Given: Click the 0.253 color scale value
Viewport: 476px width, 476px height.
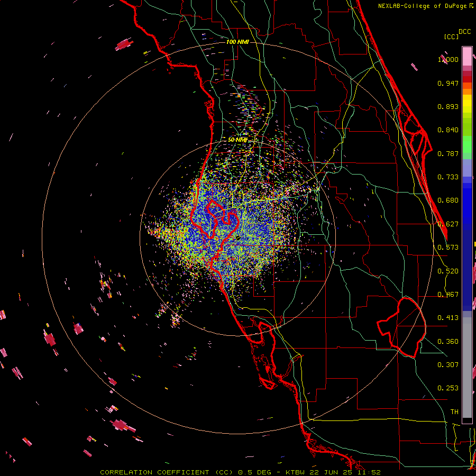Looking at the screenshot, I should pos(448,388).
